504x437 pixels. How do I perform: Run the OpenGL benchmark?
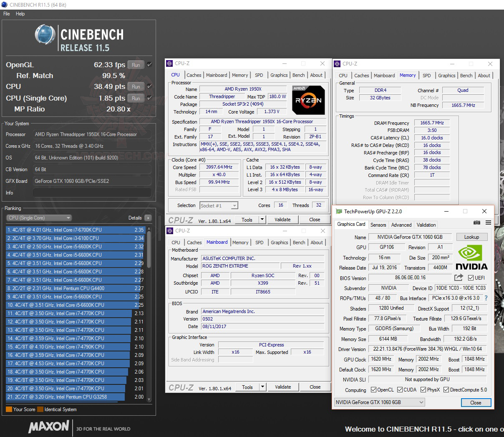136,65
